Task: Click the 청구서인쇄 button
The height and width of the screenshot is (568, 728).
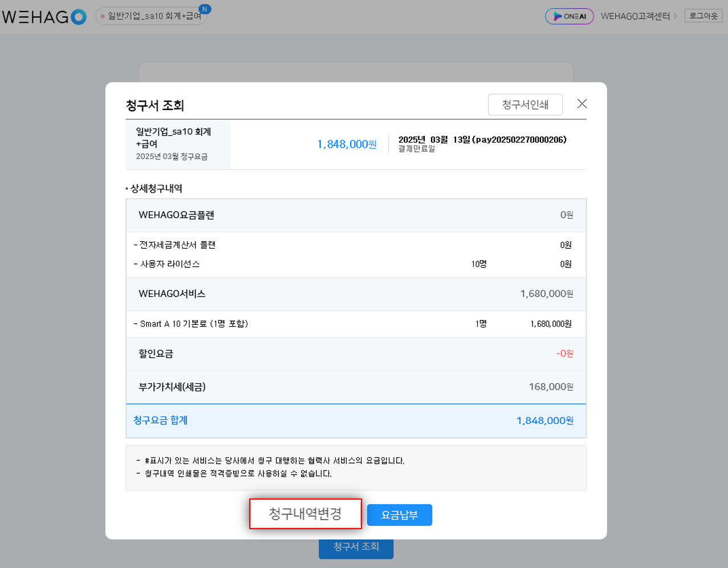Action: point(525,104)
